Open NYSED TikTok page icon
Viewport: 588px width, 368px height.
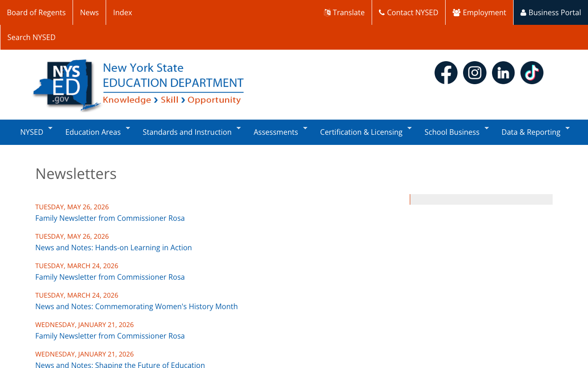click(x=532, y=73)
